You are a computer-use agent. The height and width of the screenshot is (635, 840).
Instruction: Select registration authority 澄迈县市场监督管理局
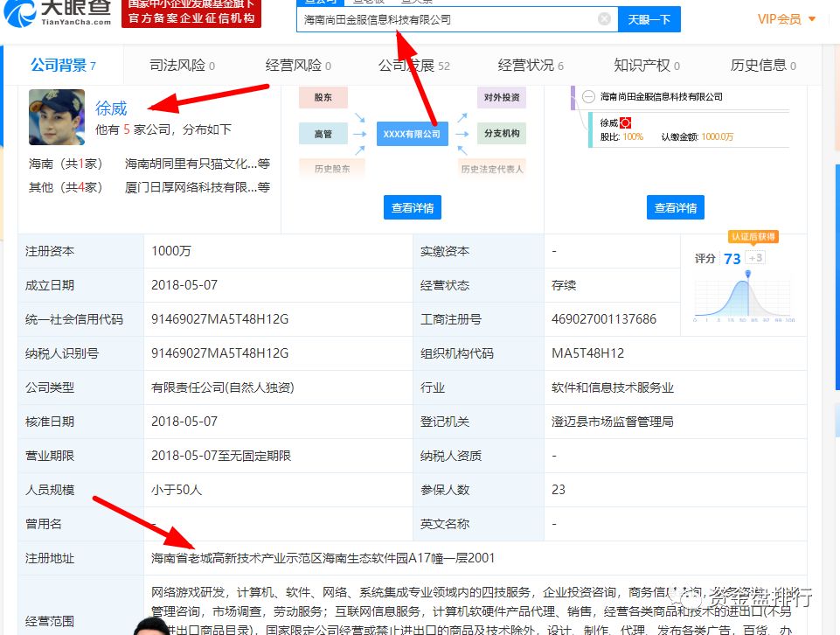coord(613,422)
